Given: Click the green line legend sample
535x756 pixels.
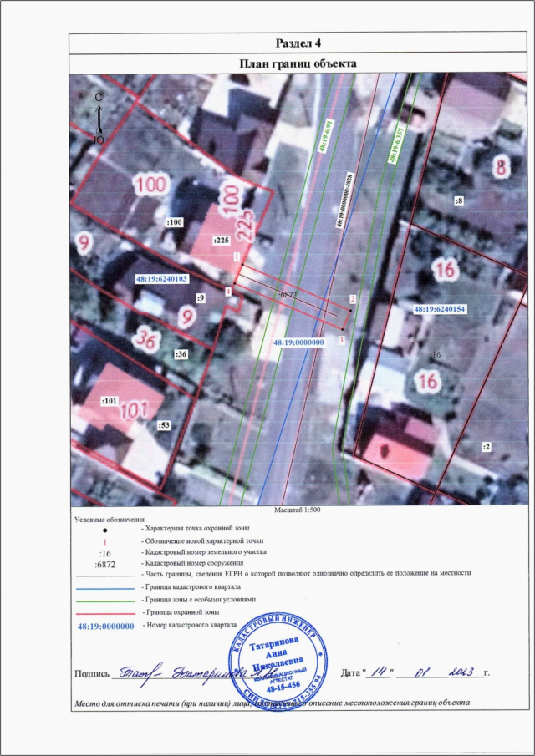Looking at the screenshot, I should pos(104,600).
